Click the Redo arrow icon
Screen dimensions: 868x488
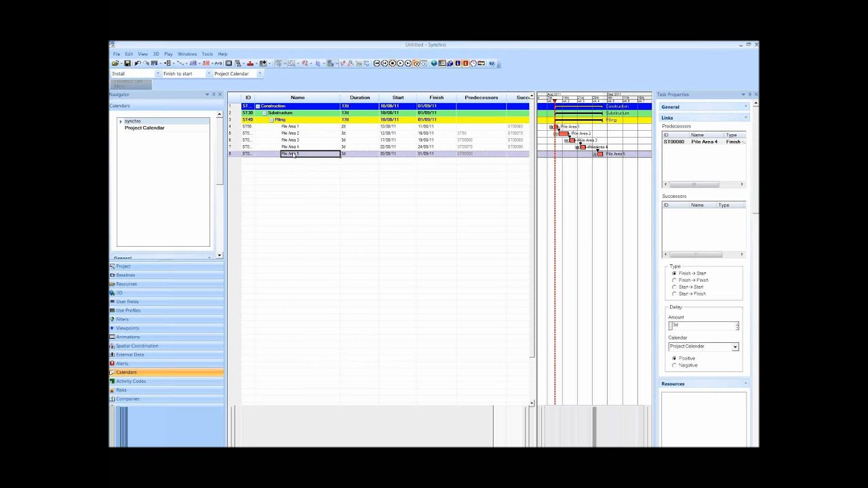pos(146,63)
